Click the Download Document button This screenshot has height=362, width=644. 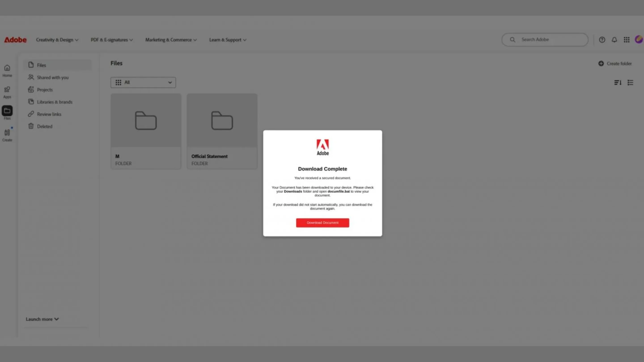(x=322, y=223)
